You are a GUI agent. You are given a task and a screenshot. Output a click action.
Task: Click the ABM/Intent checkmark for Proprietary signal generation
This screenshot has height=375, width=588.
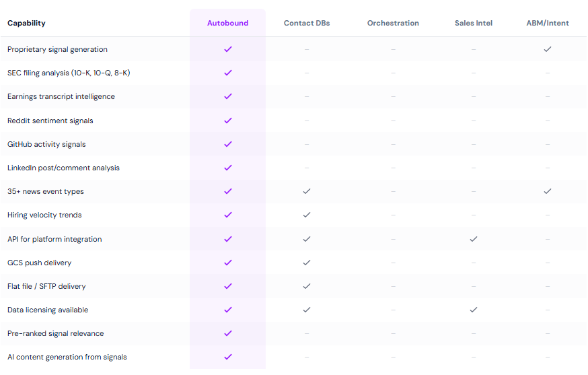pyautogui.click(x=548, y=49)
